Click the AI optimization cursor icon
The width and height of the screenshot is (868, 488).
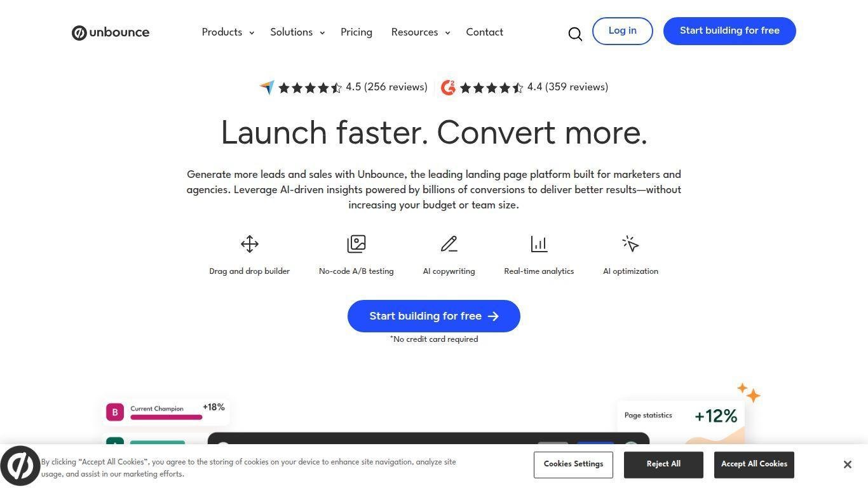(630, 244)
